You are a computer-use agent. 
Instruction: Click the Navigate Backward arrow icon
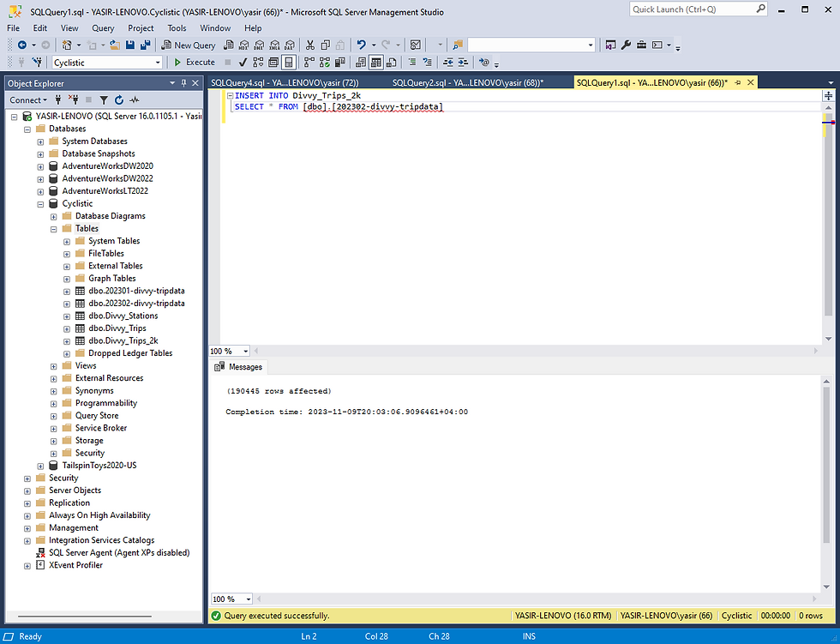(x=22, y=45)
